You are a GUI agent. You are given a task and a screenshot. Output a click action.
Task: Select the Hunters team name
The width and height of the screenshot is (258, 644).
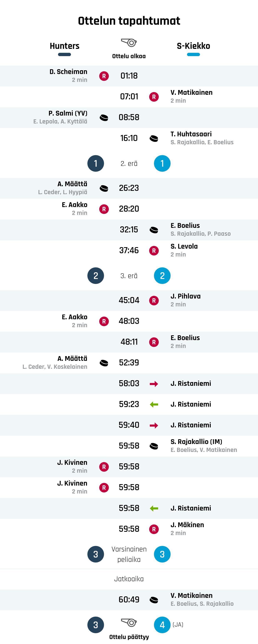tap(64, 46)
